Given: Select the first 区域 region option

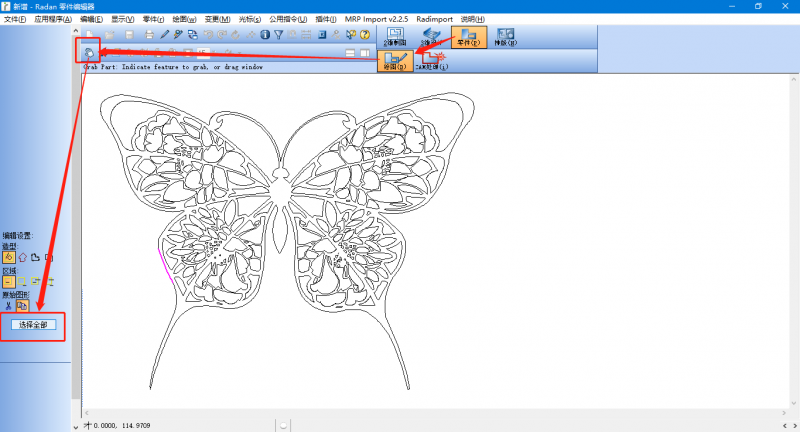Looking at the screenshot, I should point(8,282).
